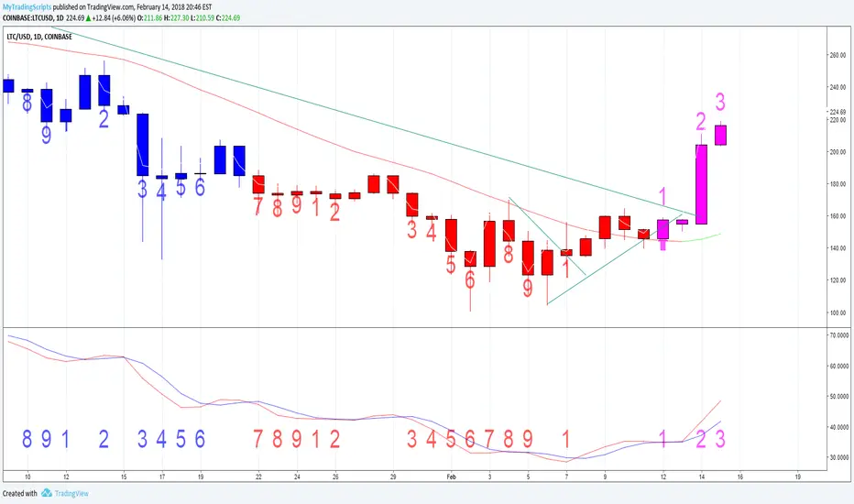Click the 22 date label on time axis
Screen dimensions: 854x504
pyautogui.click(x=258, y=477)
